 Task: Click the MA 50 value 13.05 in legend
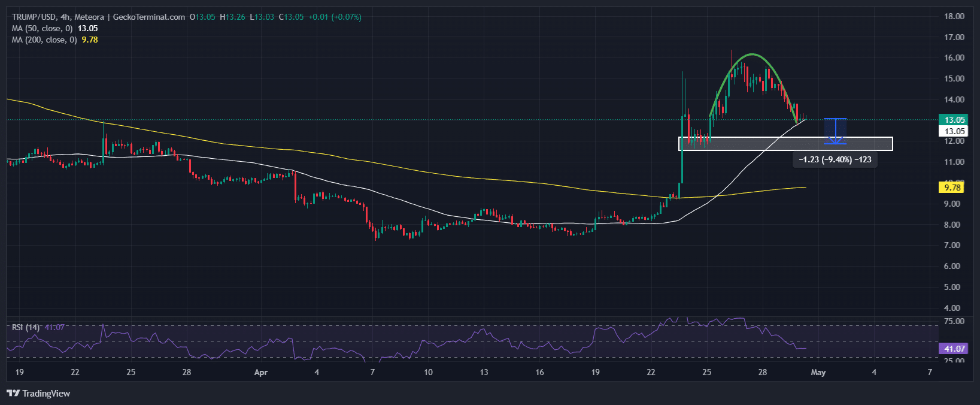pyautogui.click(x=88, y=28)
